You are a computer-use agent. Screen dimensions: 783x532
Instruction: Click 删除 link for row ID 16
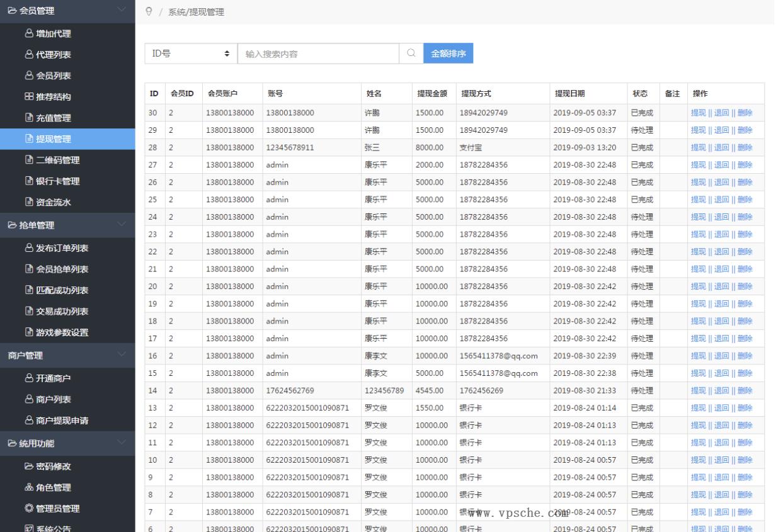[x=745, y=356]
